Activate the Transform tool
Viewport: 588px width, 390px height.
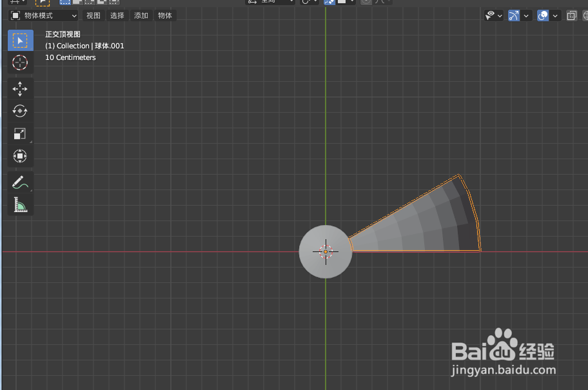point(20,155)
